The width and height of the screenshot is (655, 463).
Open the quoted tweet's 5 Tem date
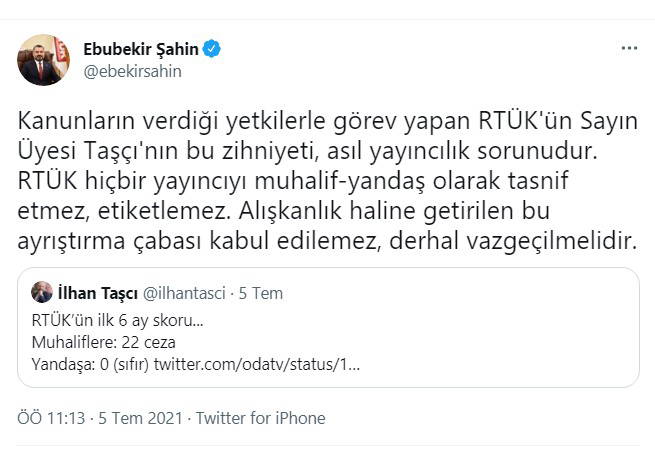(264, 293)
